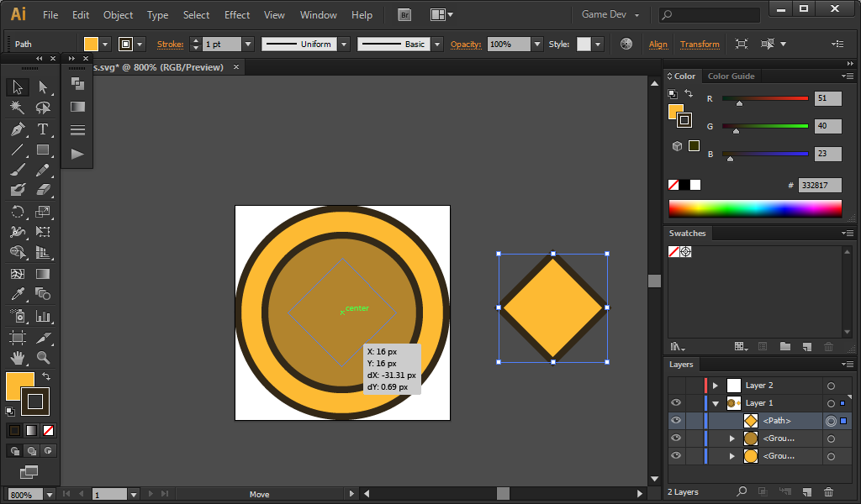Click the green G color slider
This screenshot has width=861, height=504.
(765, 126)
